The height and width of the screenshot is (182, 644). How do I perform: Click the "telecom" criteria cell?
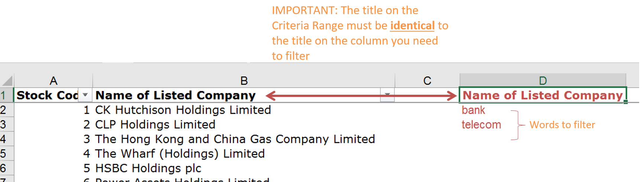click(x=481, y=125)
